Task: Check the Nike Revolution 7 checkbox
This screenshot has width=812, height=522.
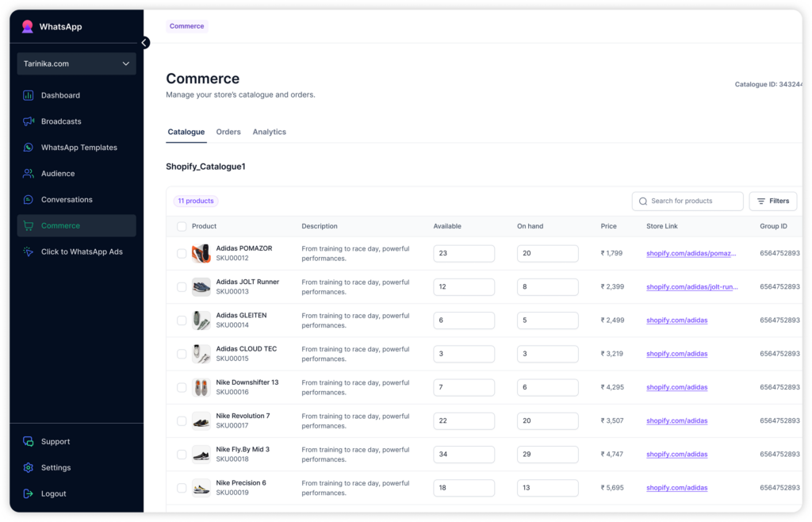Action: [182, 421]
